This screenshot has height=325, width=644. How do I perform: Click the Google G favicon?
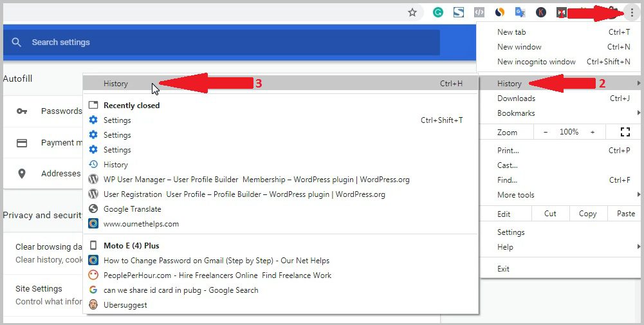click(x=94, y=290)
